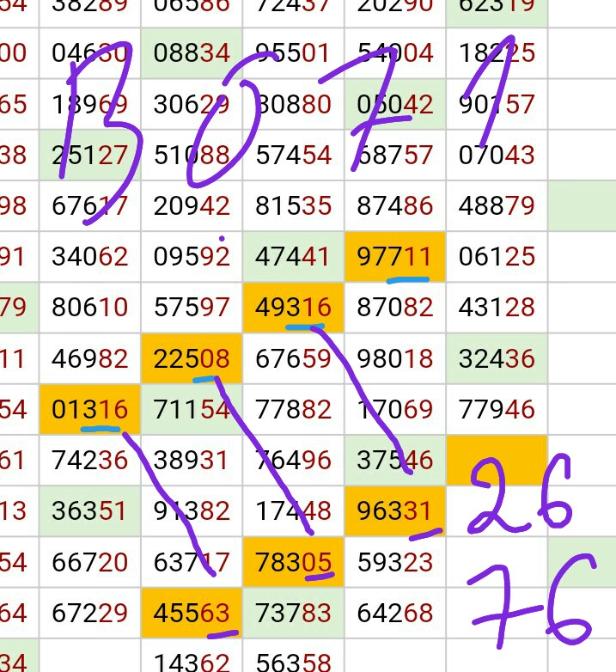The height and width of the screenshot is (672, 616).
Task: Select cell showing 64268
Action: (395, 613)
